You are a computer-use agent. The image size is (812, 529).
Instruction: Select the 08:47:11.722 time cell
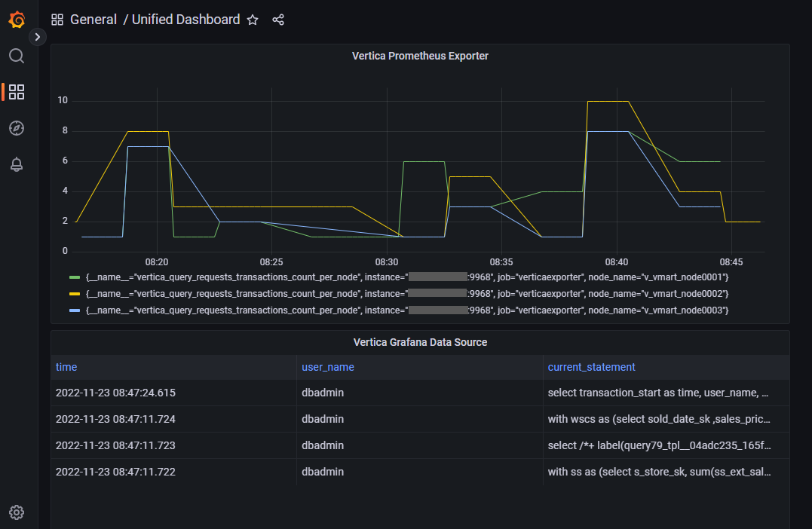pos(173,472)
